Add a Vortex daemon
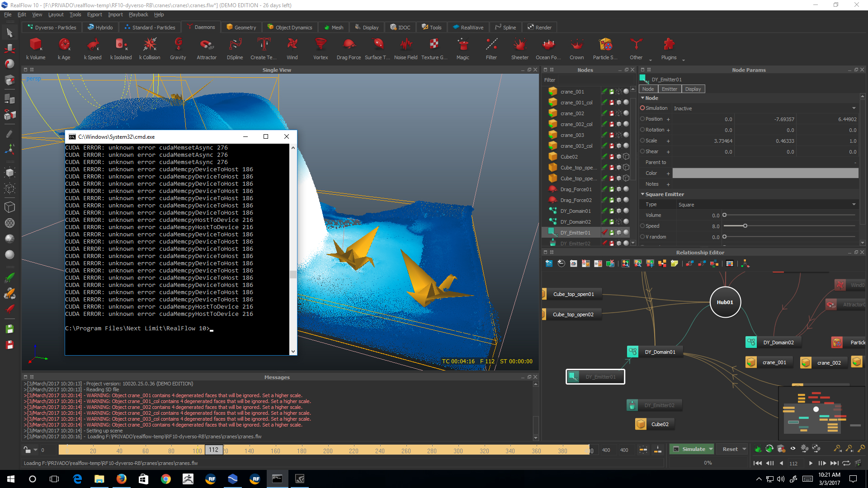This screenshot has width=868, height=488. coord(321,48)
